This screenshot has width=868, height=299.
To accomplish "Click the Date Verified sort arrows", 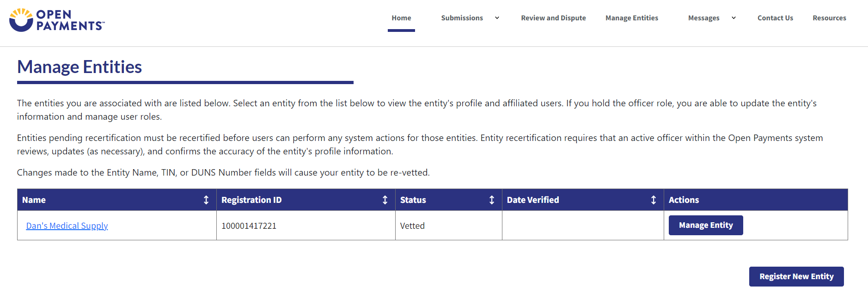I will coord(654,200).
